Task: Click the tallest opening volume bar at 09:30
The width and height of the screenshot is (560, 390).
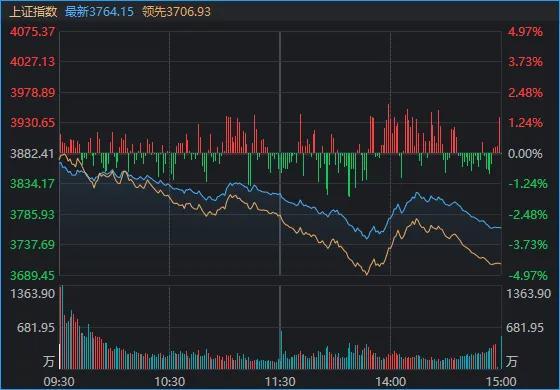Action: click(61, 328)
